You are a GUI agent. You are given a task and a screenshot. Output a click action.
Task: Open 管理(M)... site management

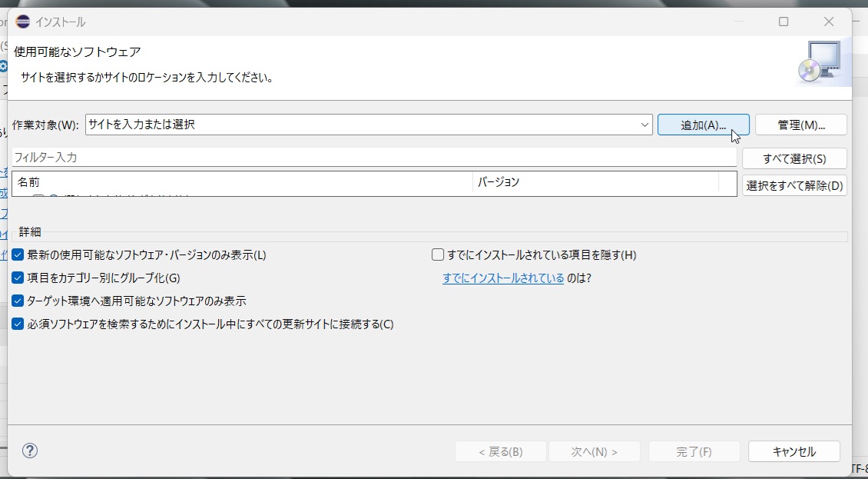pos(801,125)
